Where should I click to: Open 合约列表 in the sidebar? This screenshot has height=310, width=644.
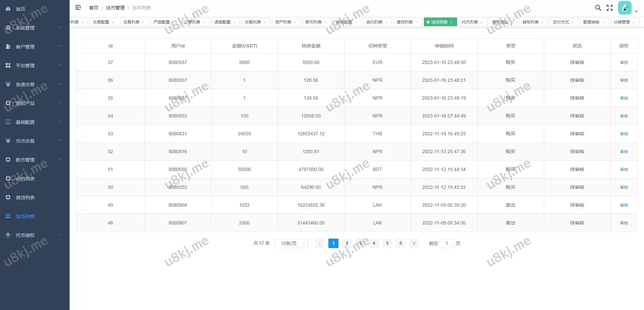click(x=25, y=179)
